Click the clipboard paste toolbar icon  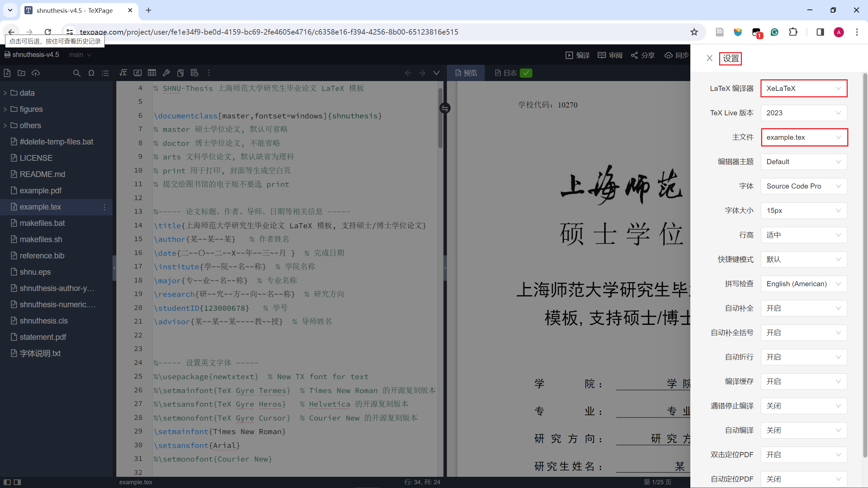[180, 73]
